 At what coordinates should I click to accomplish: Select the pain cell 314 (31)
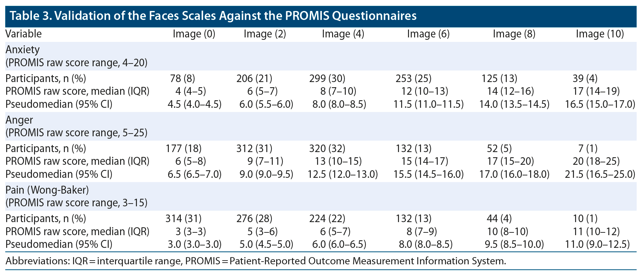(183, 219)
